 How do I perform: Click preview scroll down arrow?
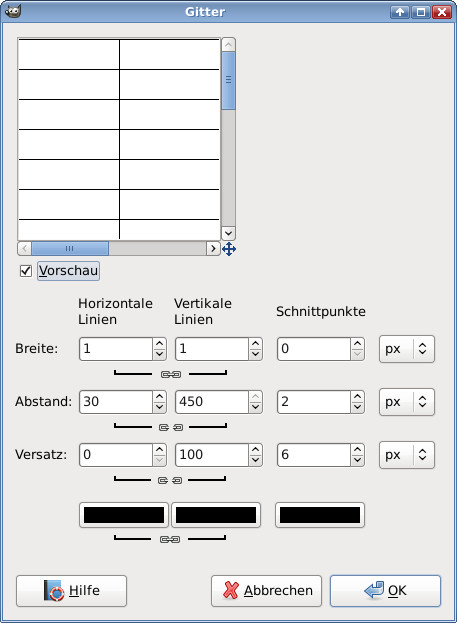point(228,234)
